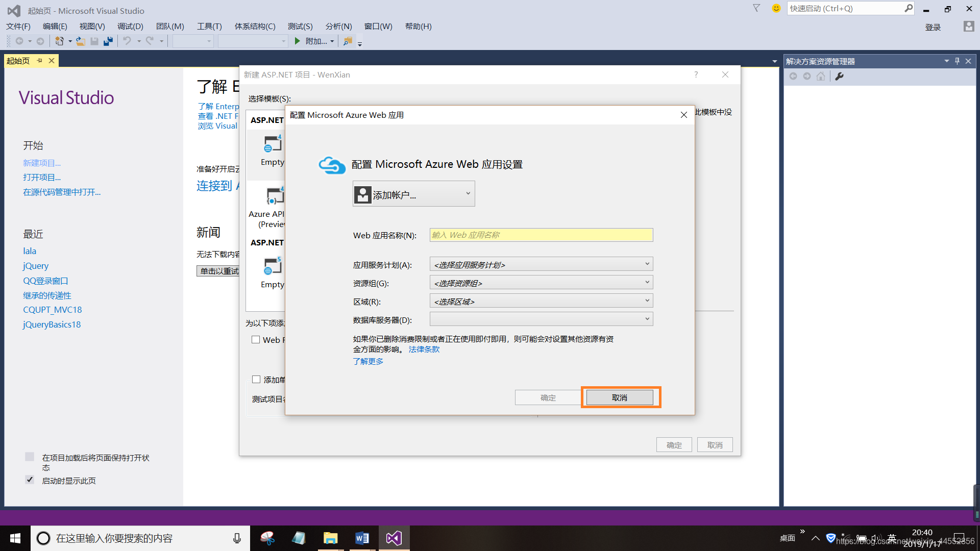
Task: Expand the Undo history dropdown arrow
Action: tap(139, 41)
